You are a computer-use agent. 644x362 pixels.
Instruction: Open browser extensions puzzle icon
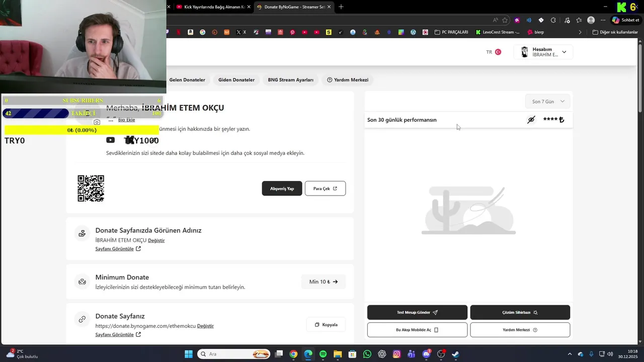(553, 20)
